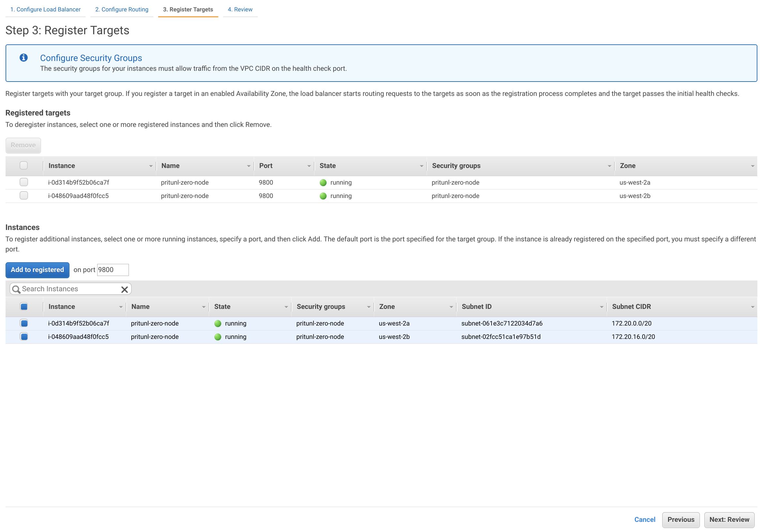The width and height of the screenshot is (760, 532).
Task: Open Name column sort arrow in Registered targets
Action: click(249, 166)
